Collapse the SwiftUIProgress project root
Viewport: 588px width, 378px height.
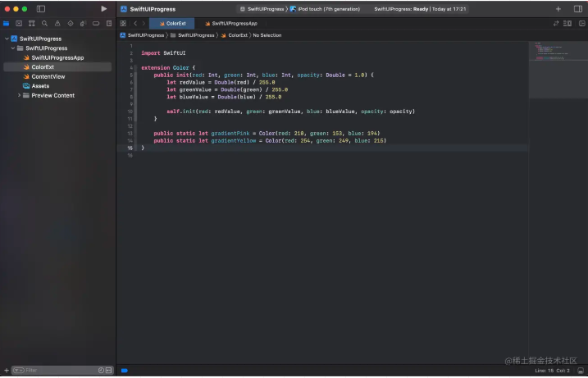coord(7,39)
